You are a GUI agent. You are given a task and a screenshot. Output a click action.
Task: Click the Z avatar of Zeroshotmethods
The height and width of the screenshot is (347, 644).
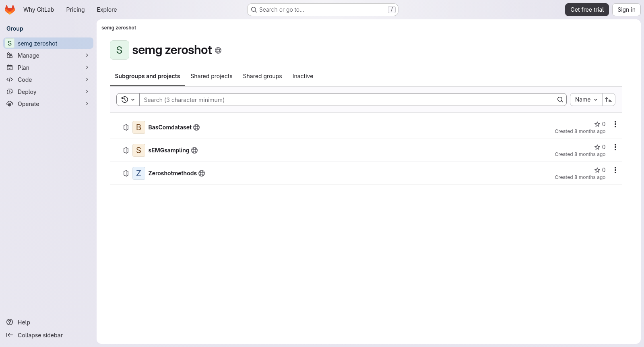coord(139,173)
